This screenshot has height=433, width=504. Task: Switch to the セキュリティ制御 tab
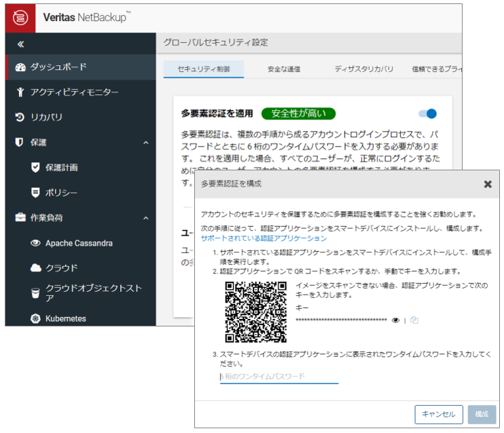(204, 69)
